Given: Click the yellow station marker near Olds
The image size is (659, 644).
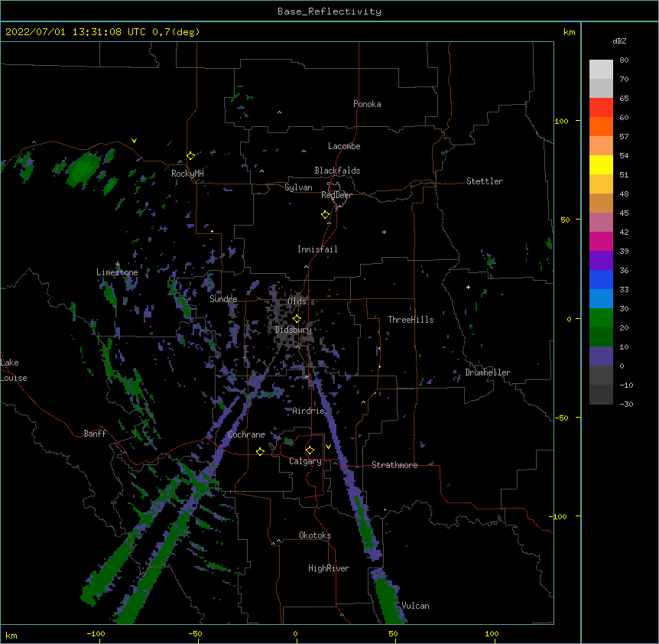Looking at the screenshot, I should 297,319.
